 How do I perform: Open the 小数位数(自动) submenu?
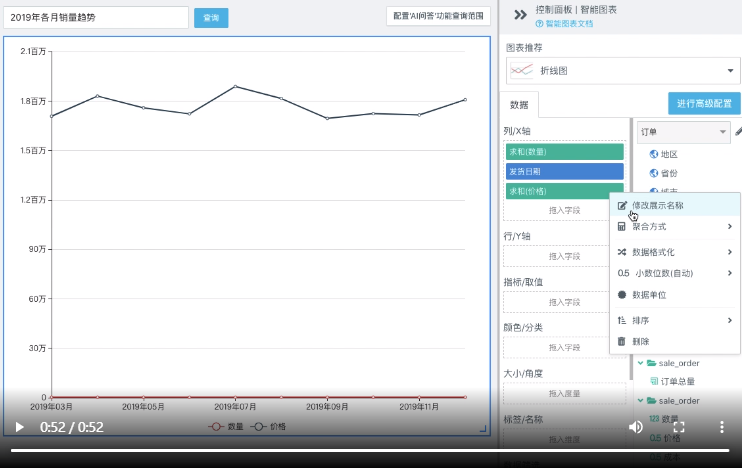[x=674, y=273]
